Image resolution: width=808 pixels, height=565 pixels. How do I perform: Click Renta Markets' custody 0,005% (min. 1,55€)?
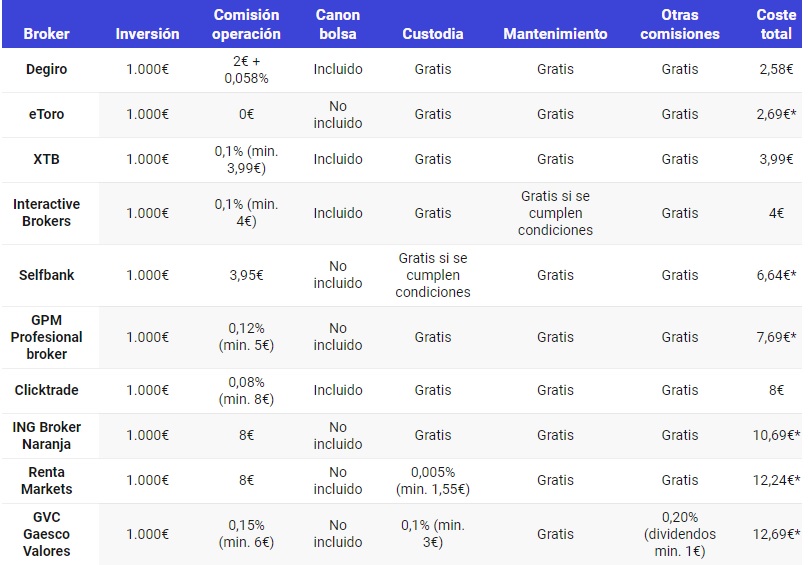pos(433,480)
